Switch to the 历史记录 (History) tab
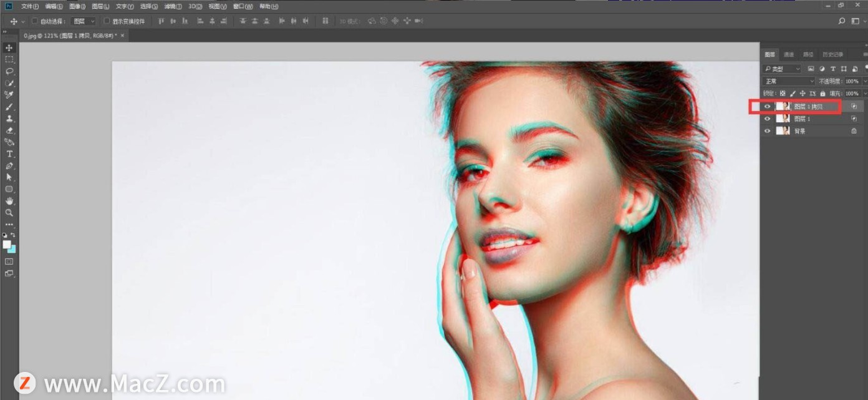 (x=832, y=55)
